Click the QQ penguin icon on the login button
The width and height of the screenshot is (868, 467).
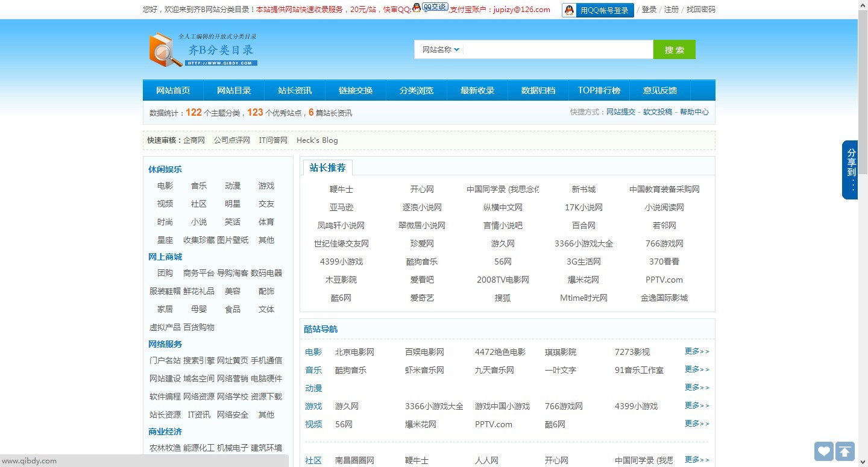tap(569, 10)
